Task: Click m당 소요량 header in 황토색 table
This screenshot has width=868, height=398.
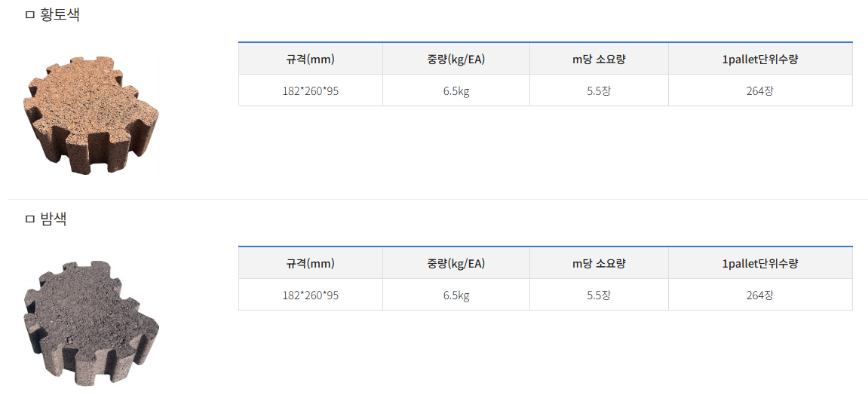Action: (599, 60)
